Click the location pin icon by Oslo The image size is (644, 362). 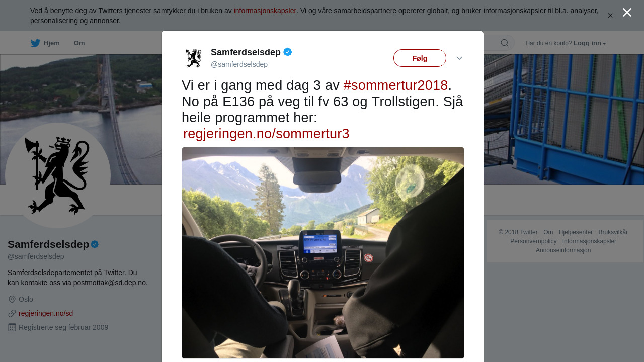(12, 299)
